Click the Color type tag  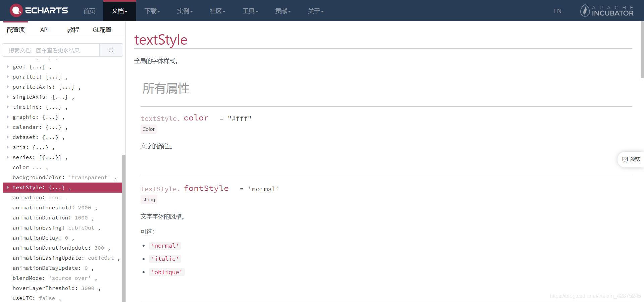[149, 129]
